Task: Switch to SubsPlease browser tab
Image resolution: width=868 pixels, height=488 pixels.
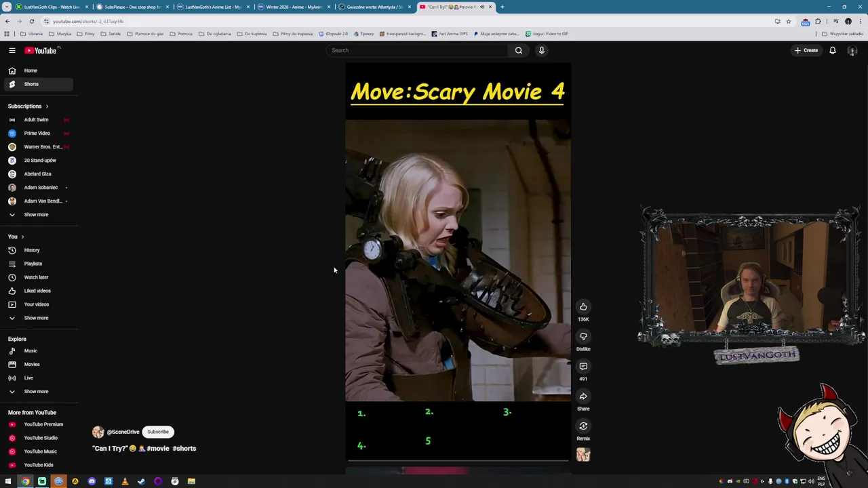Action: point(132,7)
